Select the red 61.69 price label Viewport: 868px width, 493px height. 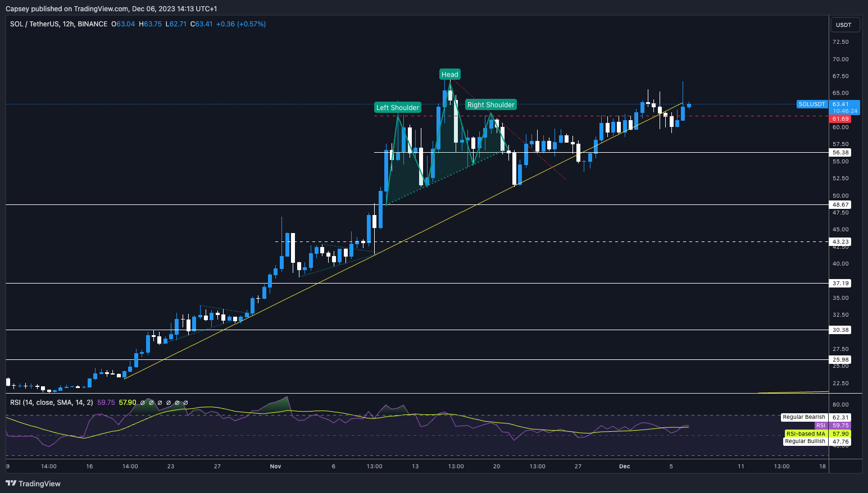[840, 119]
